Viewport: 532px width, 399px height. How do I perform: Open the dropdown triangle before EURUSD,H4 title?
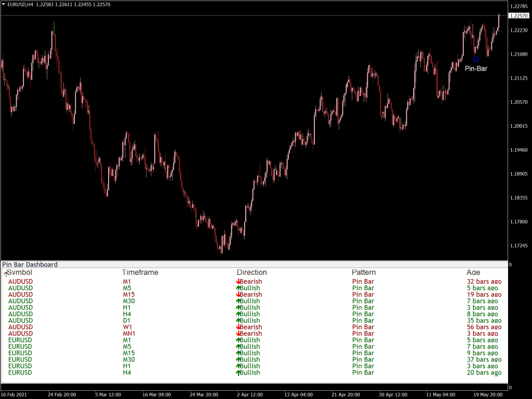tap(4, 4)
